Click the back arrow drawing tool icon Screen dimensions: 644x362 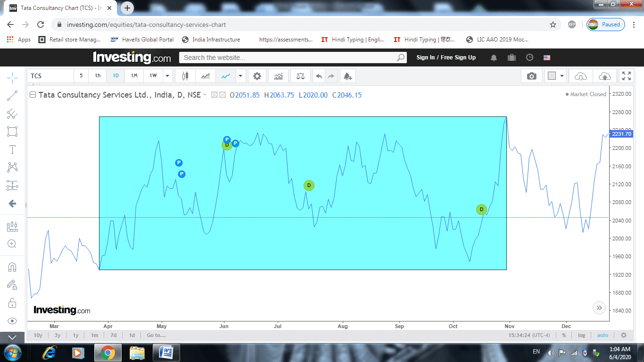point(13,204)
